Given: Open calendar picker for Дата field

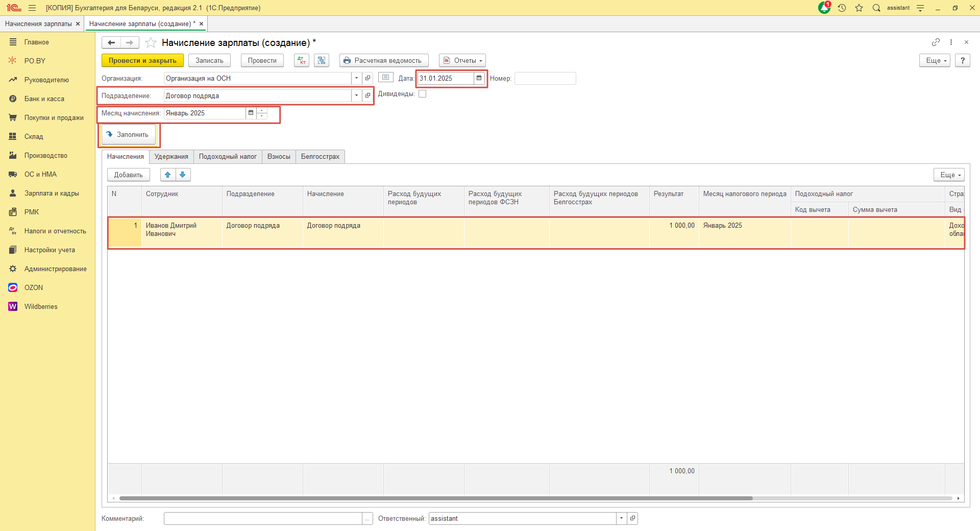Looking at the screenshot, I should point(479,79).
